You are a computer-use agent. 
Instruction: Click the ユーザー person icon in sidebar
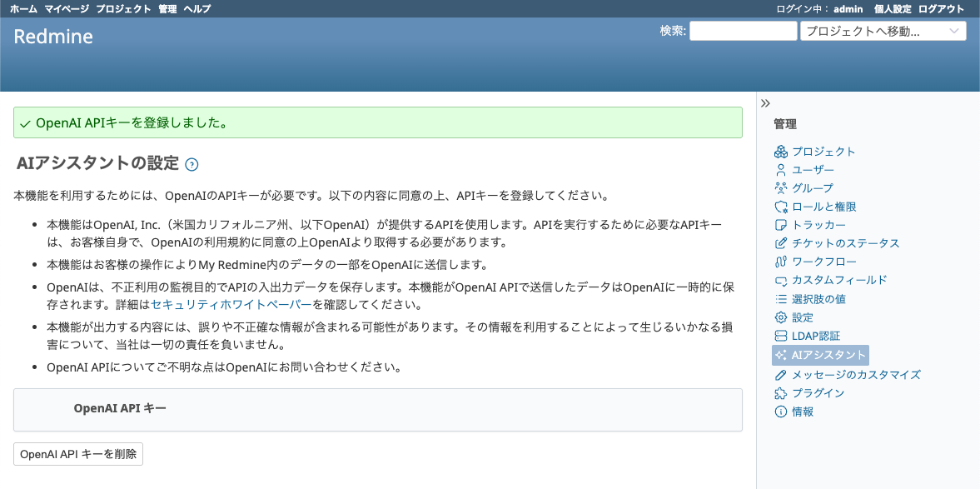pyautogui.click(x=780, y=169)
